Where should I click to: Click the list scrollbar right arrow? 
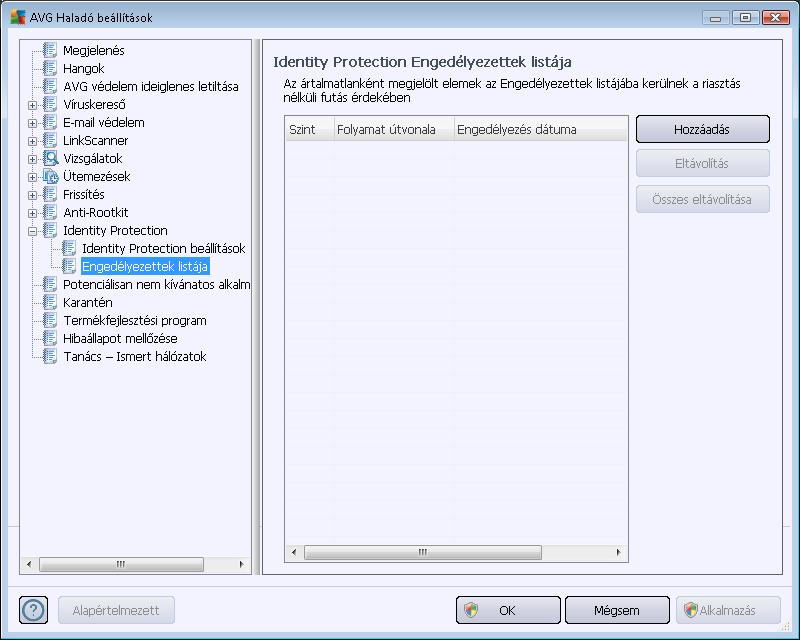pos(618,552)
